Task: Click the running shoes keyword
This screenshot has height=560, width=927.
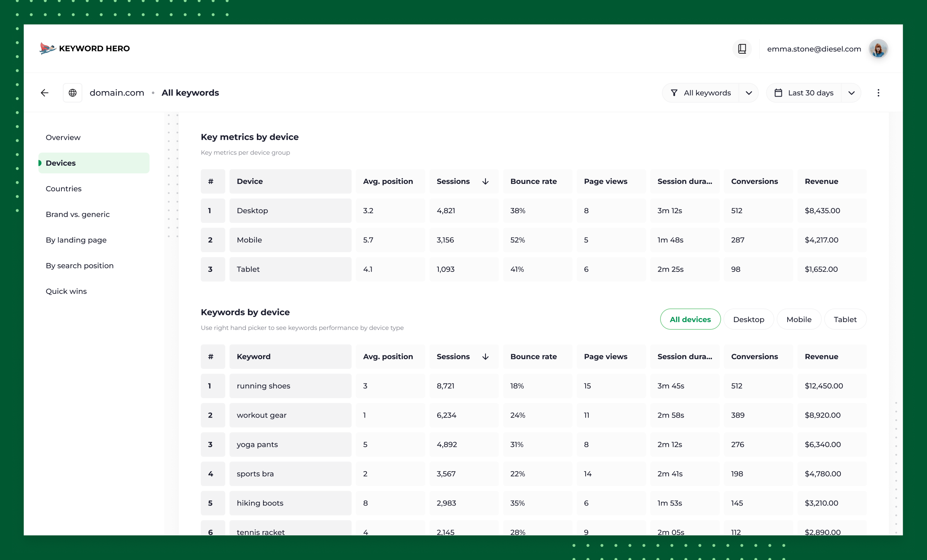Action: pyautogui.click(x=290, y=386)
